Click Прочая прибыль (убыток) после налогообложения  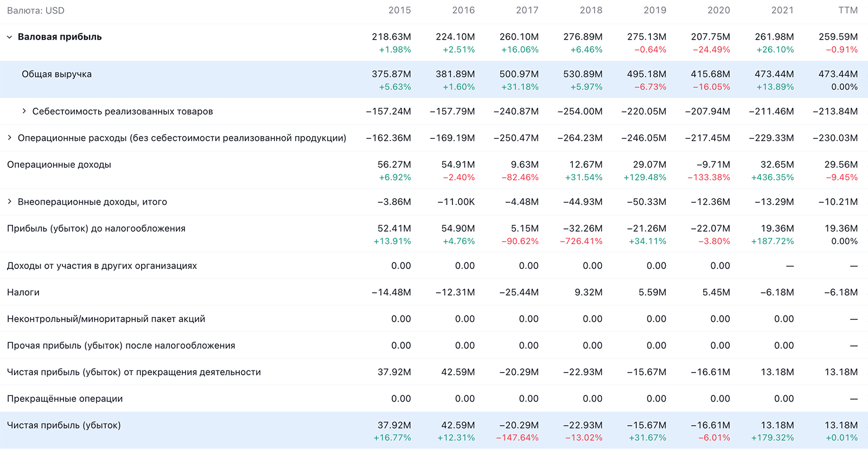[121, 345]
